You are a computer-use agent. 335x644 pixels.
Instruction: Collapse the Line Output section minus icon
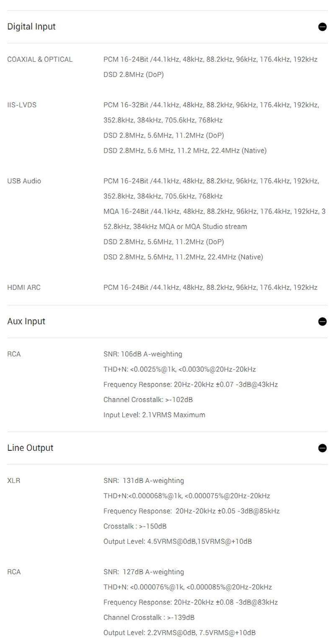322,448
